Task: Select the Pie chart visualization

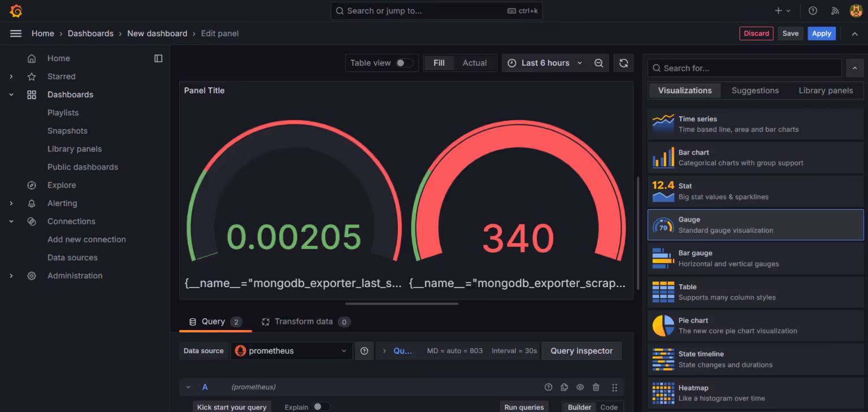Action: click(756, 326)
